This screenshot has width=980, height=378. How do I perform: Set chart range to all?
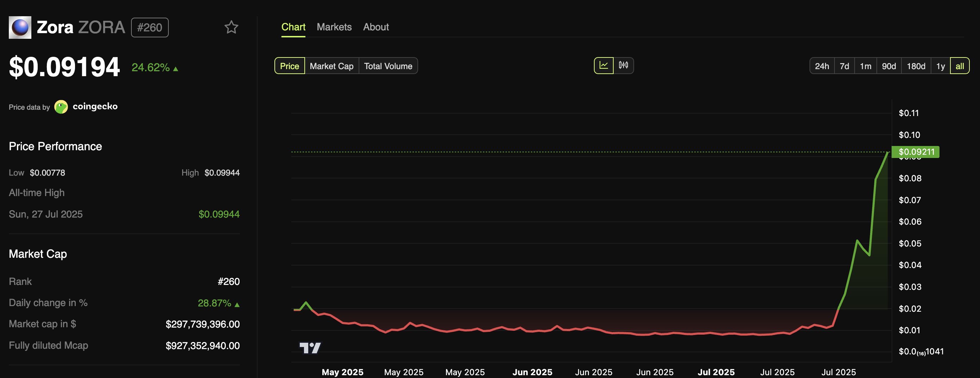pos(960,66)
